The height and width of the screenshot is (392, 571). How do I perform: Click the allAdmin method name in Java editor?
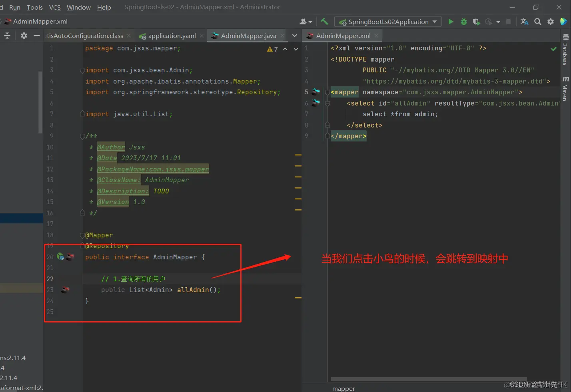coord(193,290)
